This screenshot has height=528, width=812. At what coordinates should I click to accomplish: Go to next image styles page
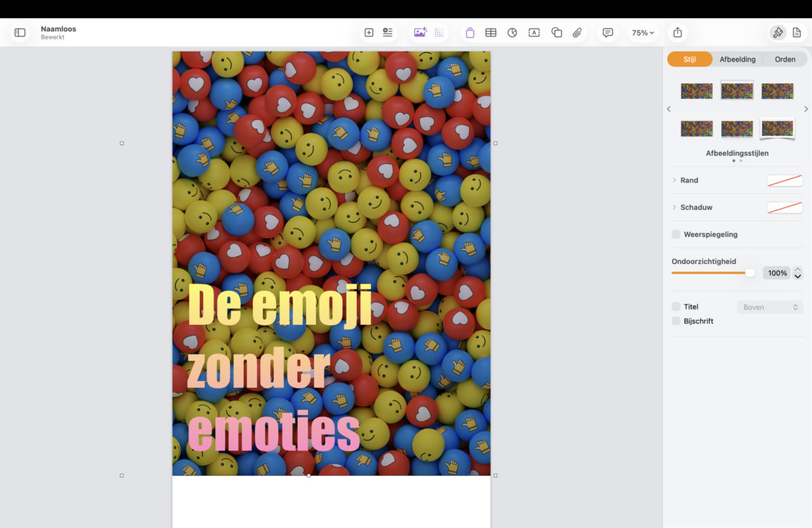806,109
